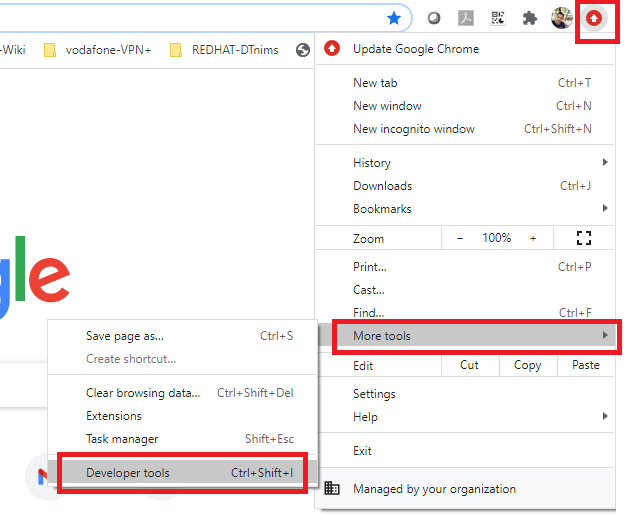Choose Exit from Chrome menu
The width and height of the screenshot is (630, 514).
click(465, 451)
